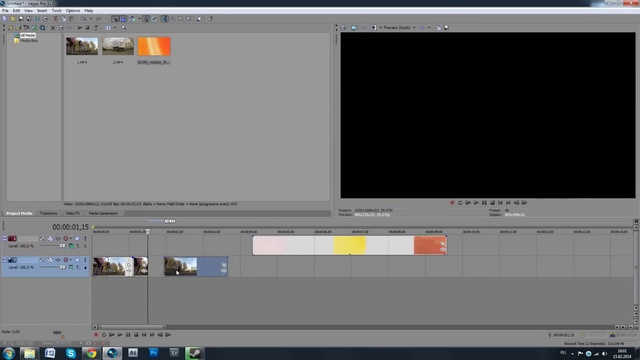Screen dimensions: 640x360
Task: Click Play From Start under preview
Action: (468, 203)
